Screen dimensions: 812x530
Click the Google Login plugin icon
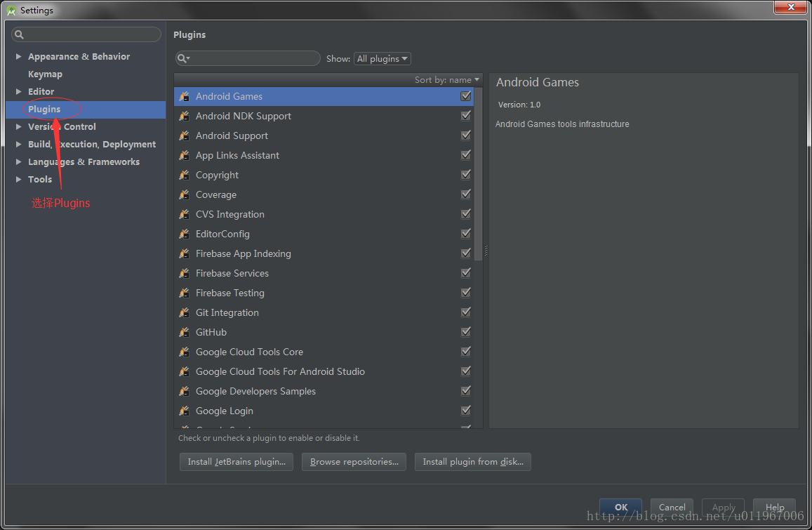(x=184, y=411)
